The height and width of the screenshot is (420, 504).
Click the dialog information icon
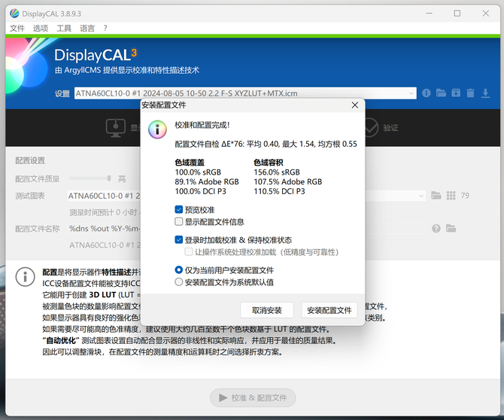pos(157,129)
